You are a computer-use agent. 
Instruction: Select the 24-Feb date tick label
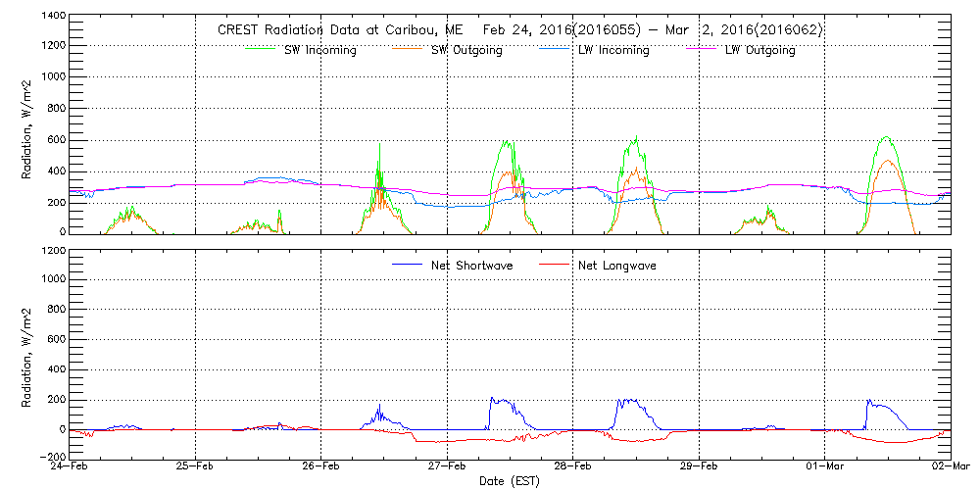tap(70, 468)
